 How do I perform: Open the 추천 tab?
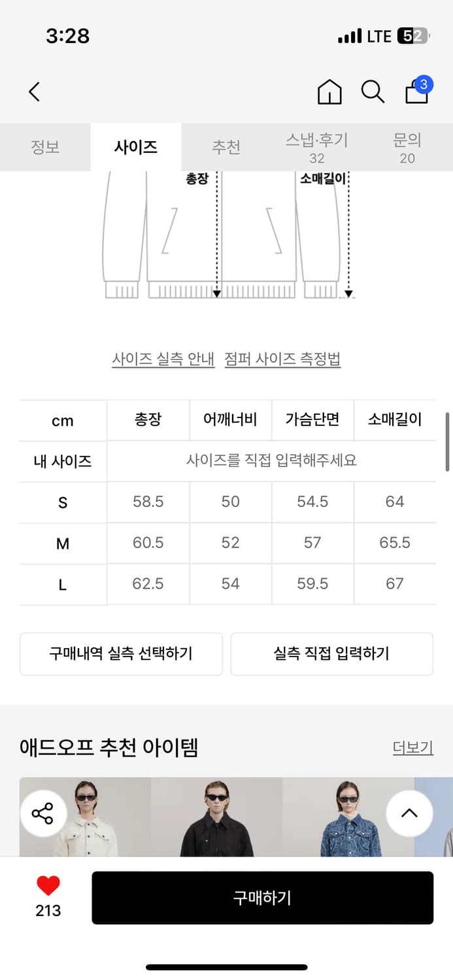(226, 147)
